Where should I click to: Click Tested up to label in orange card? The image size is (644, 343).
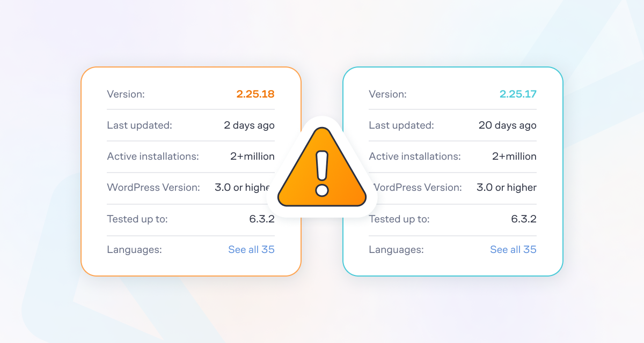[137, 219]
